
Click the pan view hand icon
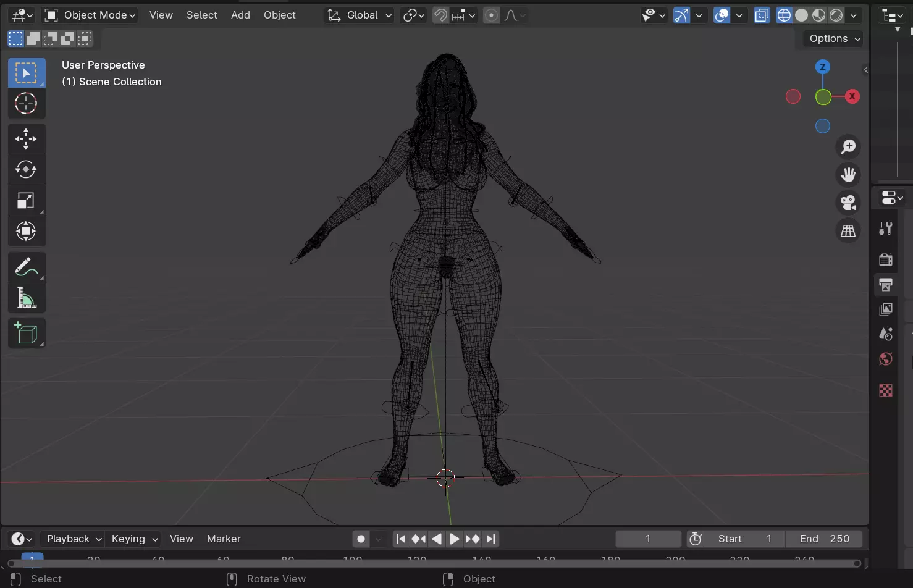(x=848, y=175)
